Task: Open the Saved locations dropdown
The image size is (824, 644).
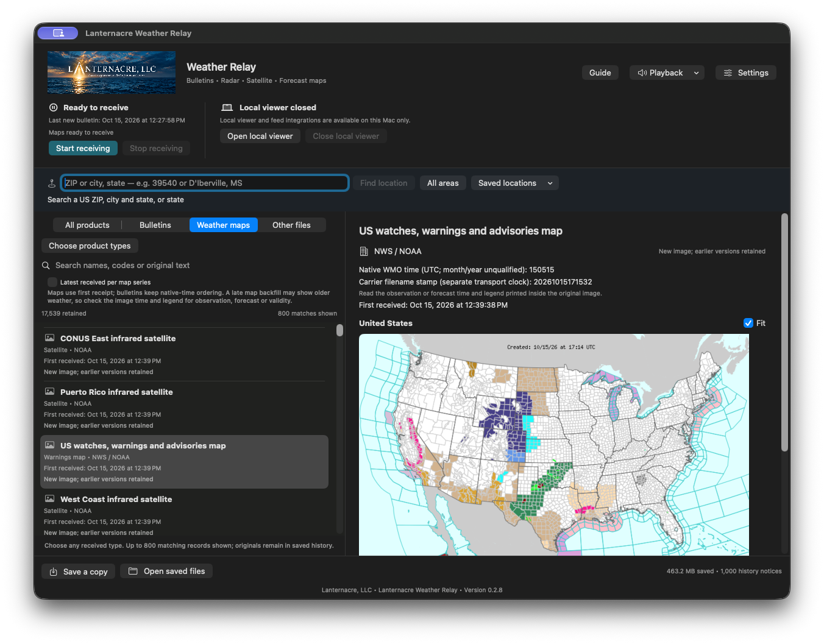Action: click(x=515, y=183)
